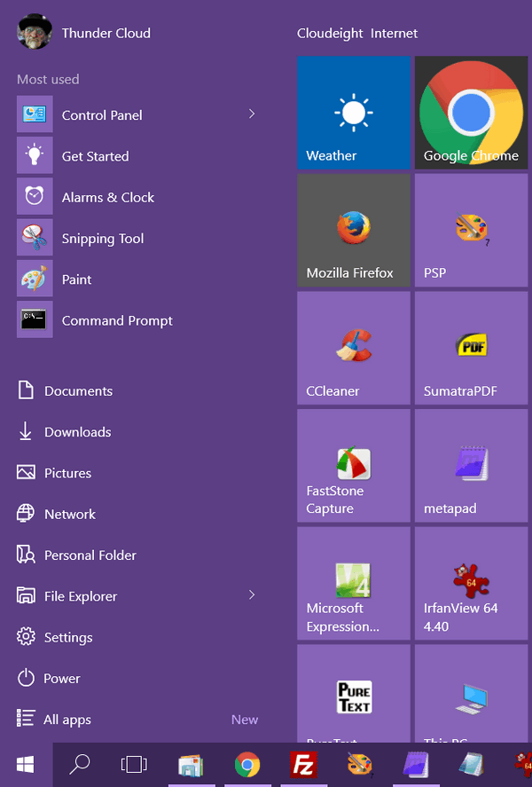Viewport: 532px width, 787px height.
Task: Launch Alarms & Clock
Action: (140, 197)
